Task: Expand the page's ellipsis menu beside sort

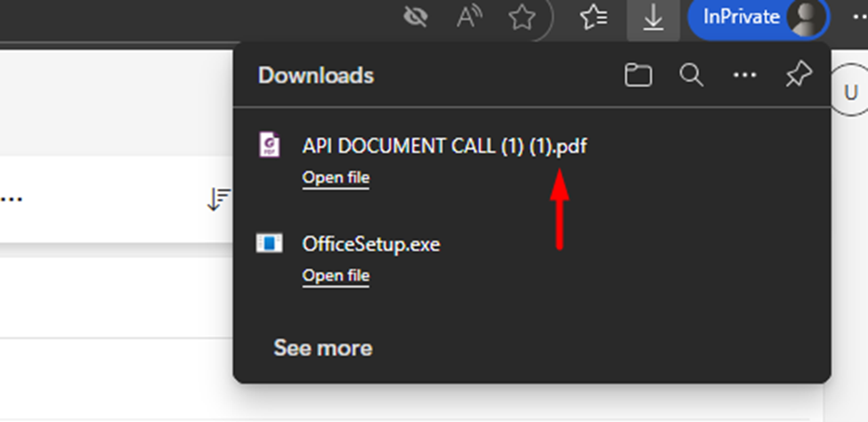Action: pos(11,199)
